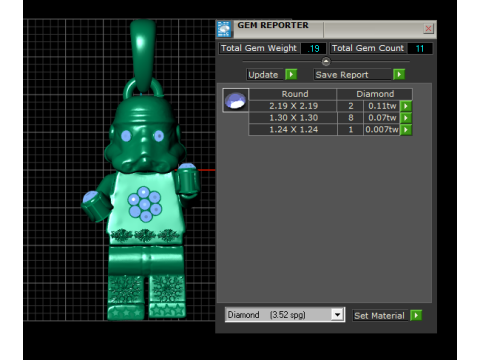Collapse the panel using round arrow toggle

[326, 62]
